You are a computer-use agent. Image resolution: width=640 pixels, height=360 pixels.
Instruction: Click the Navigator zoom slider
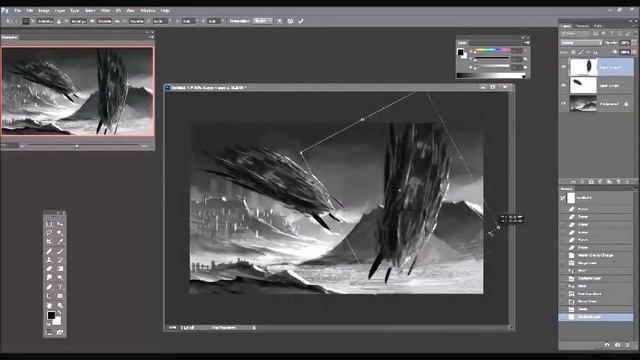[x=77, y=145]
